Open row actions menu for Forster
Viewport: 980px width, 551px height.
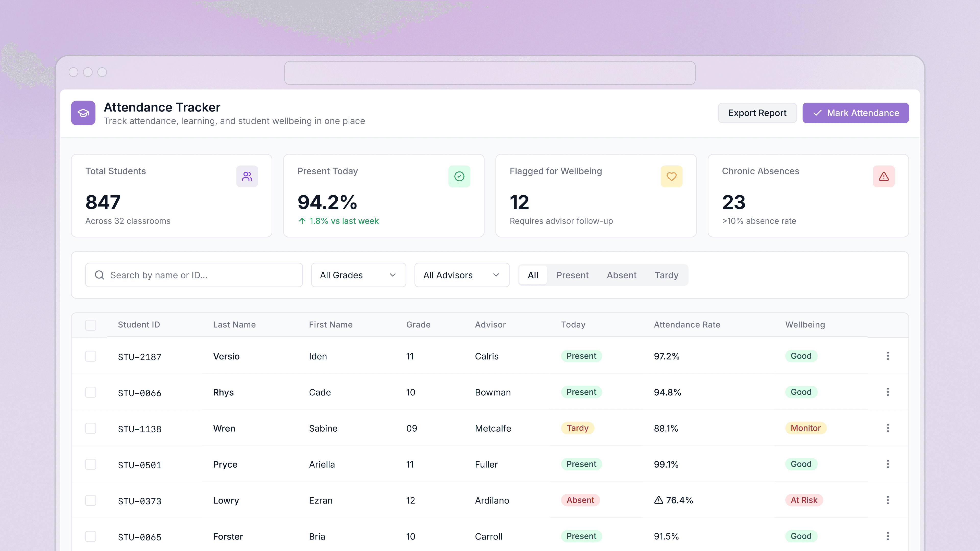888,536
